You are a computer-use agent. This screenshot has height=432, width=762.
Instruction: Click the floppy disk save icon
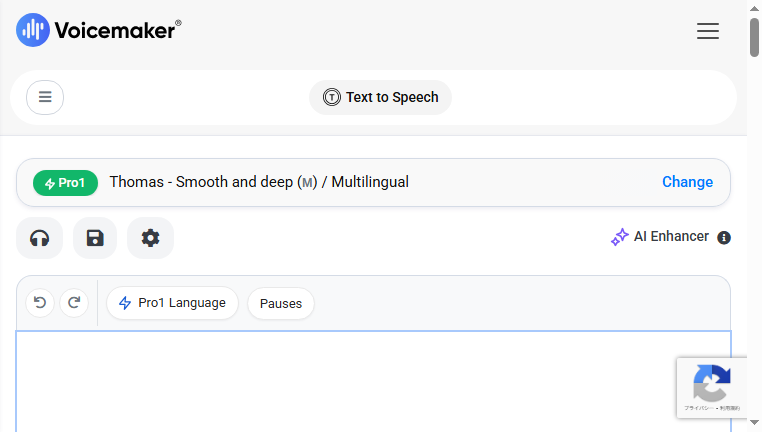(x=95, y=238)
